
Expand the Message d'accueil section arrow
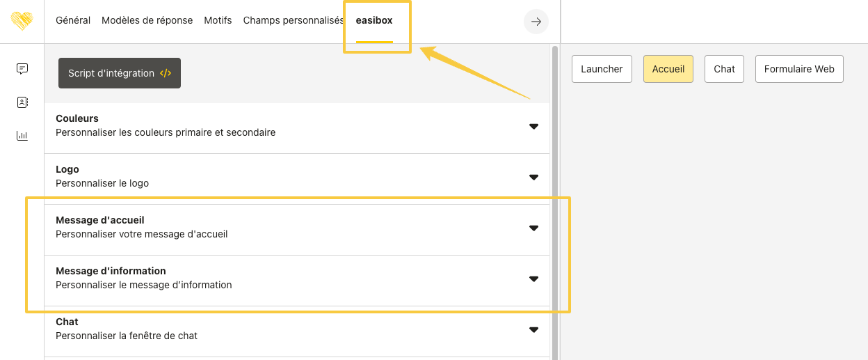(533, 228)
